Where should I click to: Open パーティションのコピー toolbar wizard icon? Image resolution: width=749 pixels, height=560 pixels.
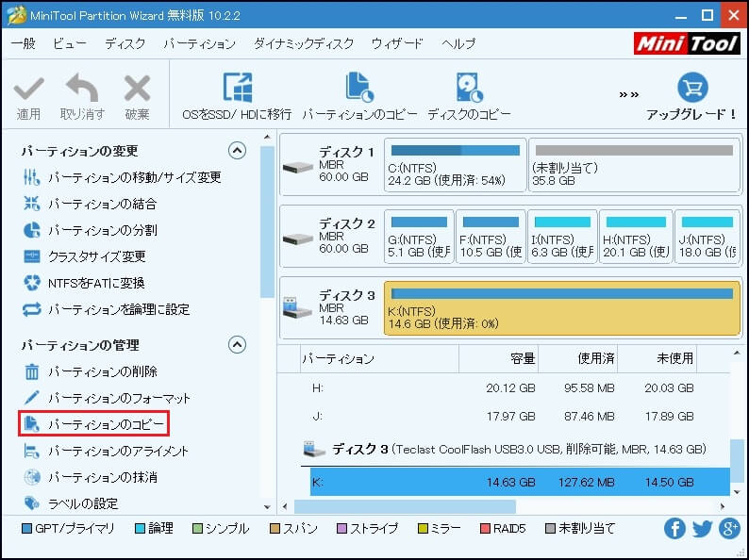(359, 88)
